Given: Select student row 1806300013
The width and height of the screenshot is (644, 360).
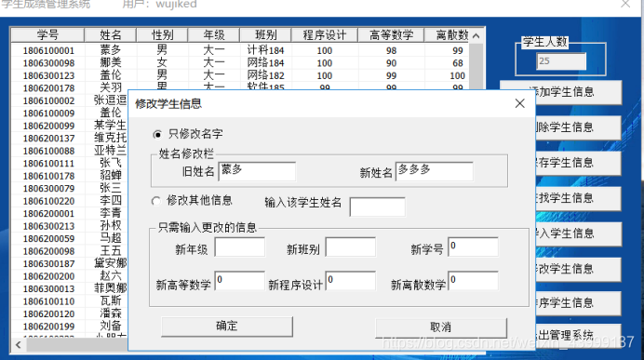Looking at the screenshot, I should pyautogui.click(x=70, y=289).
